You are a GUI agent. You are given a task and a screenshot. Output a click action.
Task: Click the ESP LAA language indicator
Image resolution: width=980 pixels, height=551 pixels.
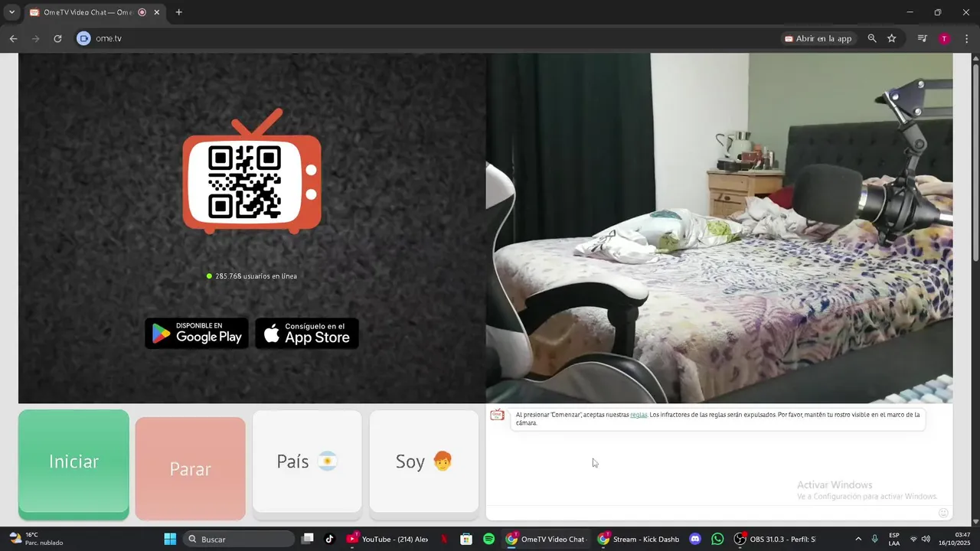pyautogui.click(x=894, y=539)
